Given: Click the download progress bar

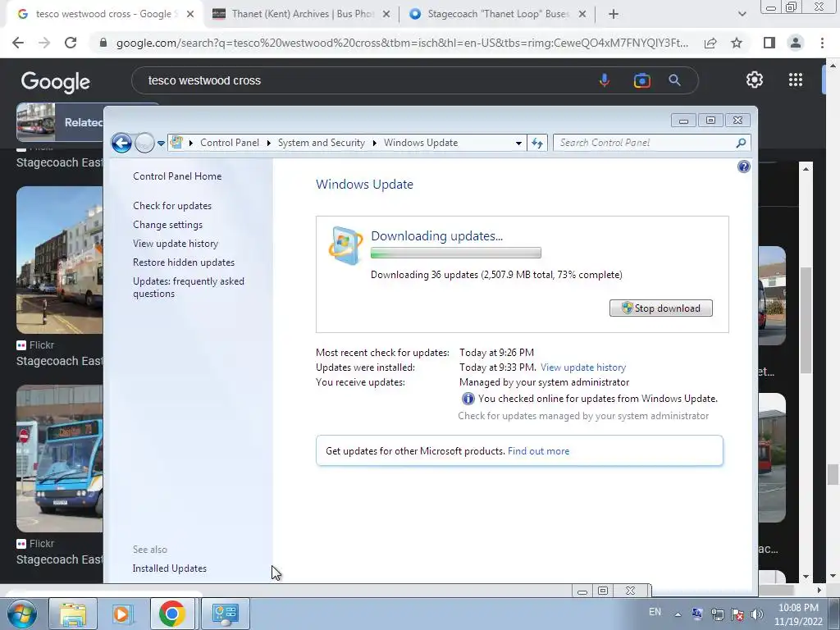Looking at the screenshot, I should 456,253.
